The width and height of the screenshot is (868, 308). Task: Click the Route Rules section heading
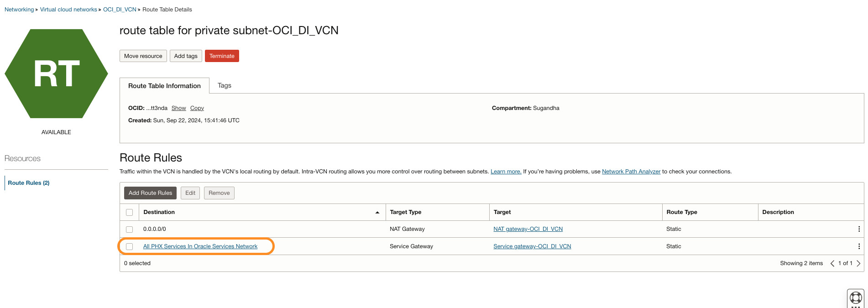[151, 158]
